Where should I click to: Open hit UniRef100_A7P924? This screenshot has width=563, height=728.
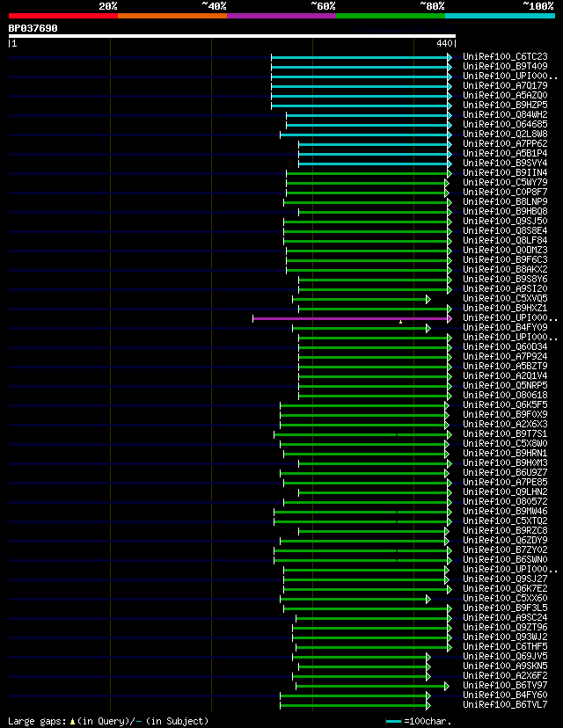click(x=506, y=357)
